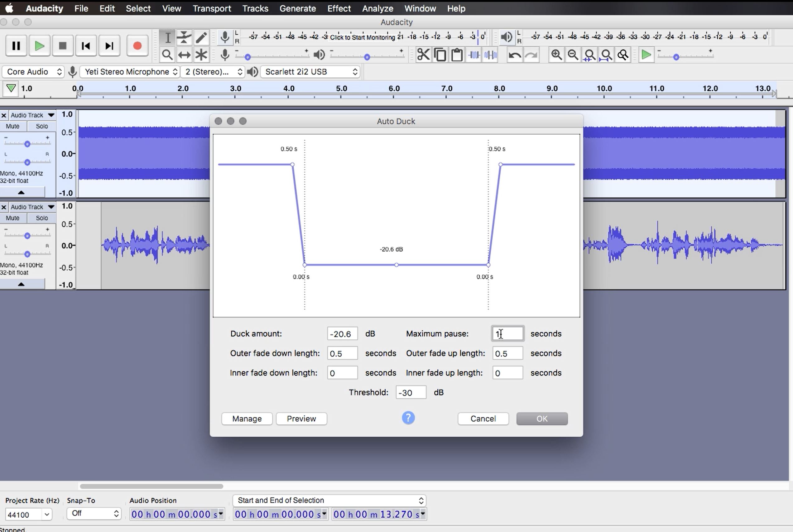The image size is (793, 532).
Task: Click the Cut scissors icon
Action: pyautogui.click(x=423, y=55)
